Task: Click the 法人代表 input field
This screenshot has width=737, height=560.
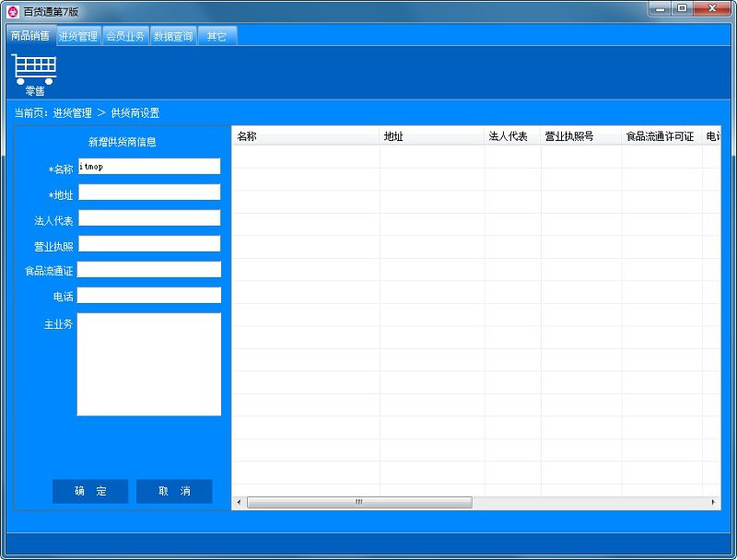Action: 149,218
